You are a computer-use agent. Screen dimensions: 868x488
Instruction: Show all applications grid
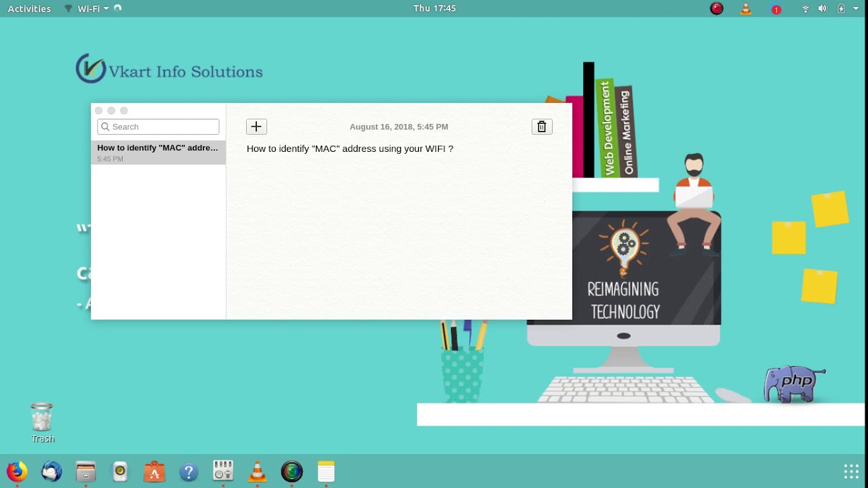click(851, 471)
